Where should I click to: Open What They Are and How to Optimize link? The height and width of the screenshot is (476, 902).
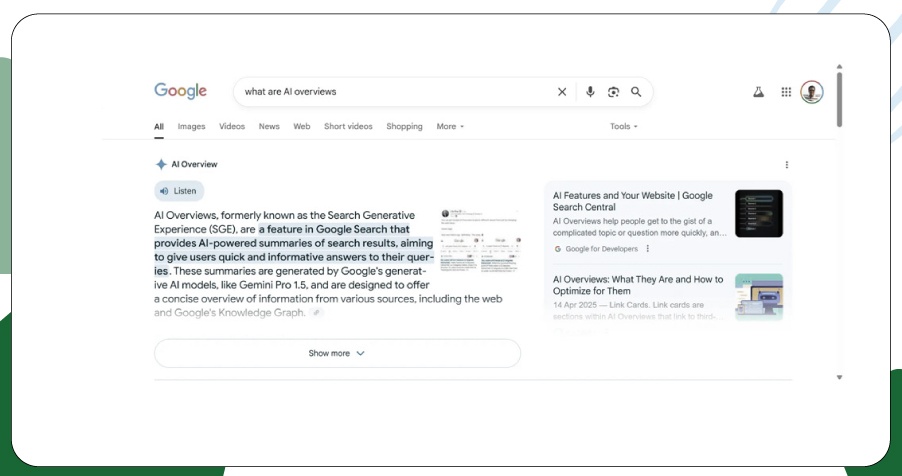(x=638, y=285)
